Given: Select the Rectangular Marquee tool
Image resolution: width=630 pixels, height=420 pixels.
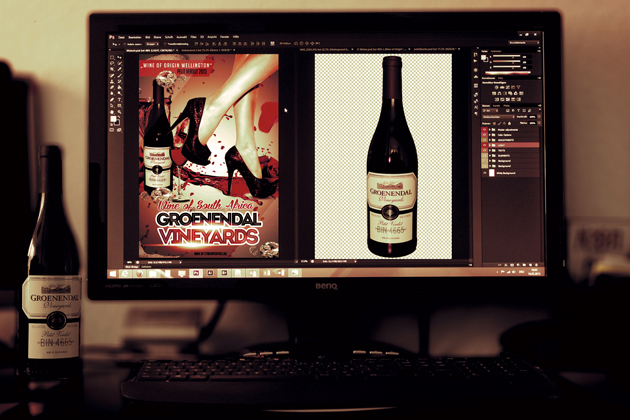Looking at the screenshot, I should click(112, 57).
